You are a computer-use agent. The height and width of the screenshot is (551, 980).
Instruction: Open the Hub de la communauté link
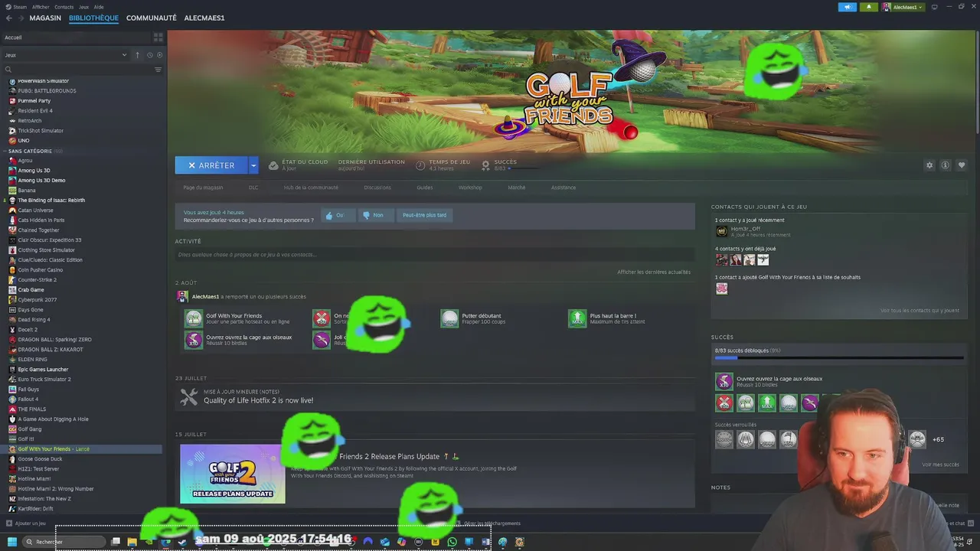[x=311, y=187]
